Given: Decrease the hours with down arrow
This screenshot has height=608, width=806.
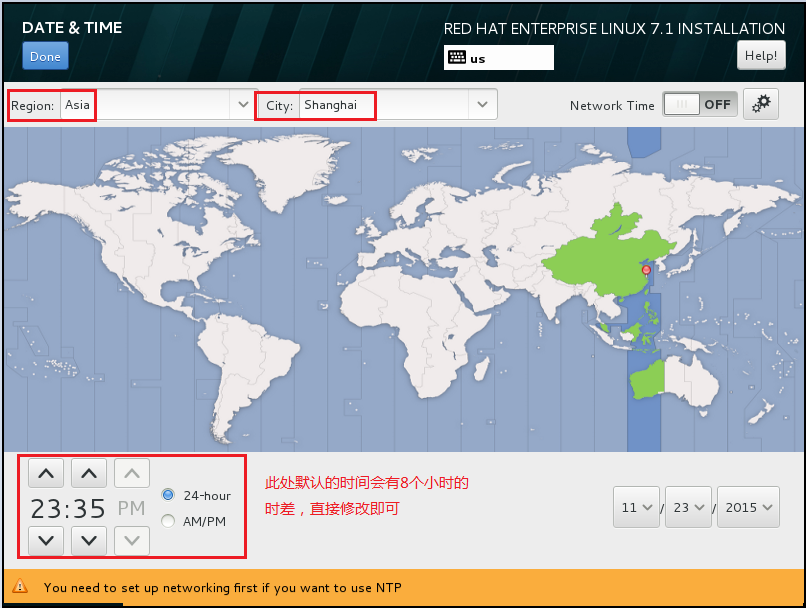Looking at the screenshot, I should [46, 541].
